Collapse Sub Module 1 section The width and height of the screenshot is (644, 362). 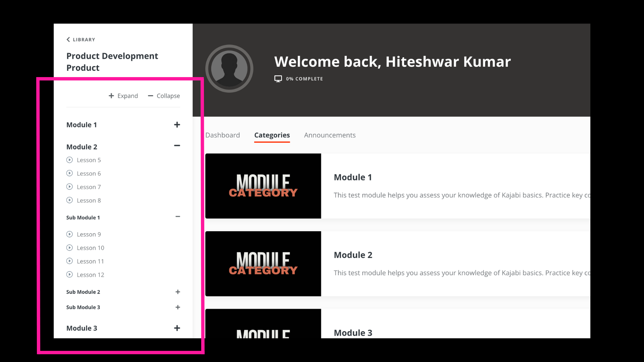[x=178, y=217]
